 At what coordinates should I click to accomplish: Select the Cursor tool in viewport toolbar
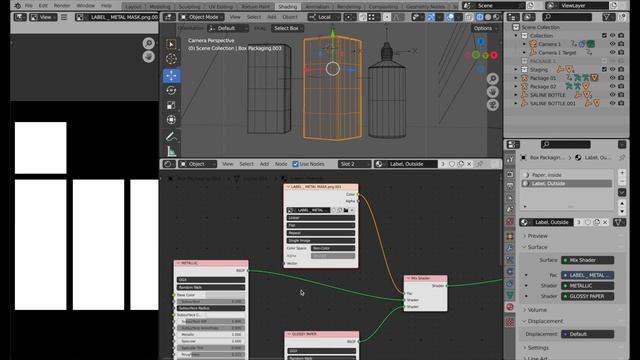point(171,59)
